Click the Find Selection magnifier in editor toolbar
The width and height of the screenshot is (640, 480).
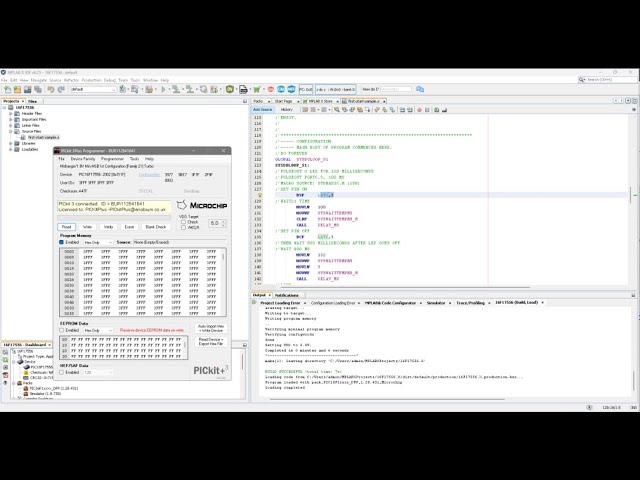tap(337, 110)
